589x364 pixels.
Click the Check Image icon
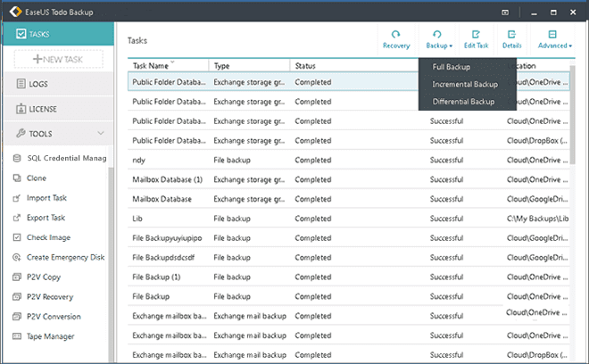17,237
